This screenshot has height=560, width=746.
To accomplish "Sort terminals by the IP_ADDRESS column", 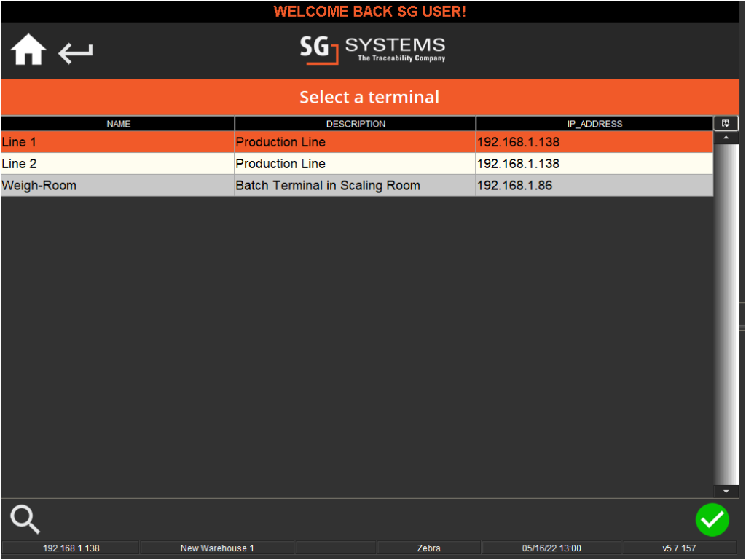I will (x=594, y=124).
